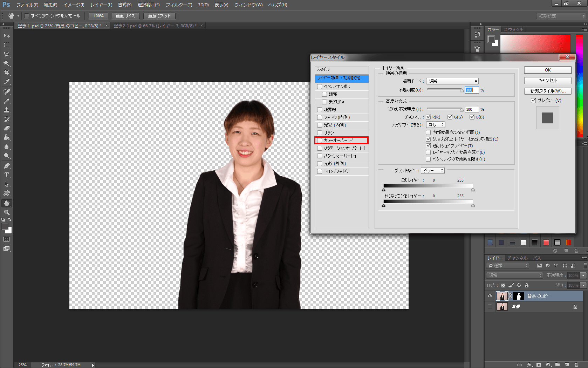Select the History Brush tool

click(x=7, y=119)
